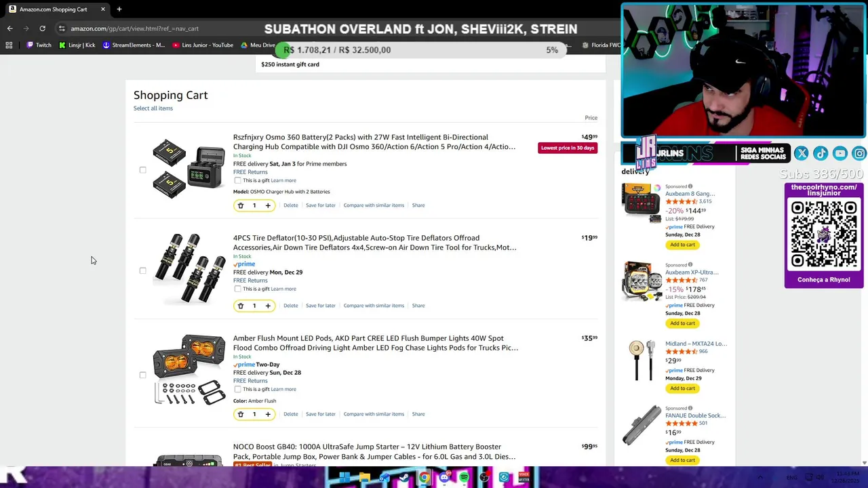Tick the select checkbox for Amber Flush LED Pods
868x488 pixels.
tap(142, 375)
